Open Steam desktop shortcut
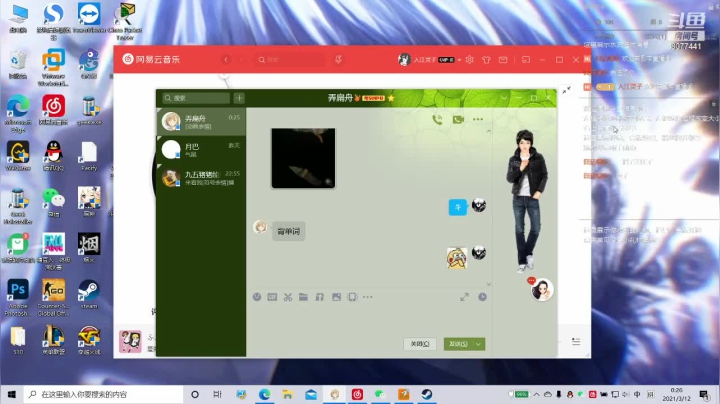This screenshot has height=404, width=720. 89,294
